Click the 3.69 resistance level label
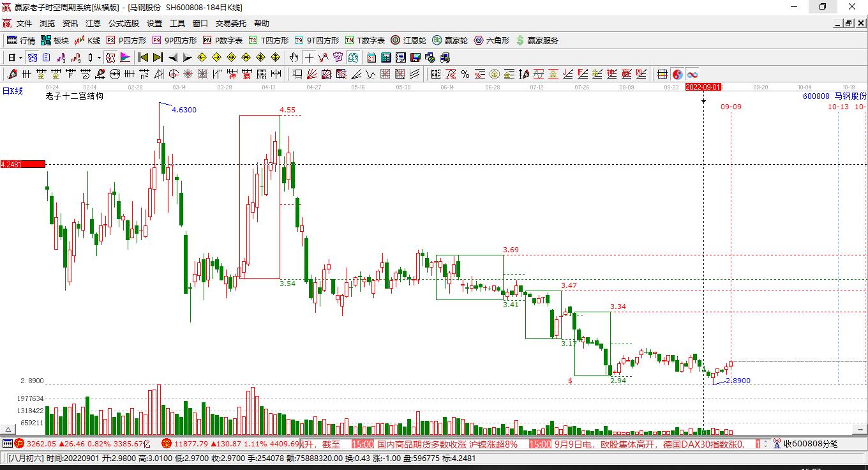 [511, 250]
